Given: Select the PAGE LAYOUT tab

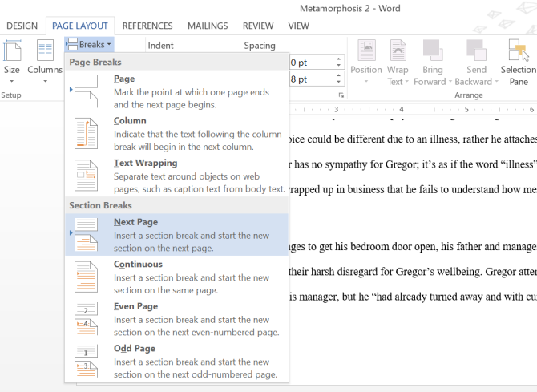Looking at the screenshot, I should point(80,26).
